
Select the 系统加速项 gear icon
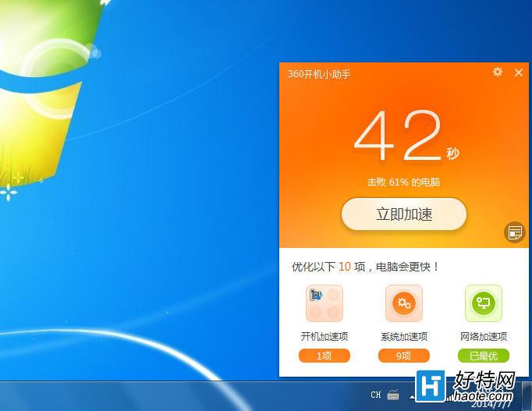coord(404,303)
